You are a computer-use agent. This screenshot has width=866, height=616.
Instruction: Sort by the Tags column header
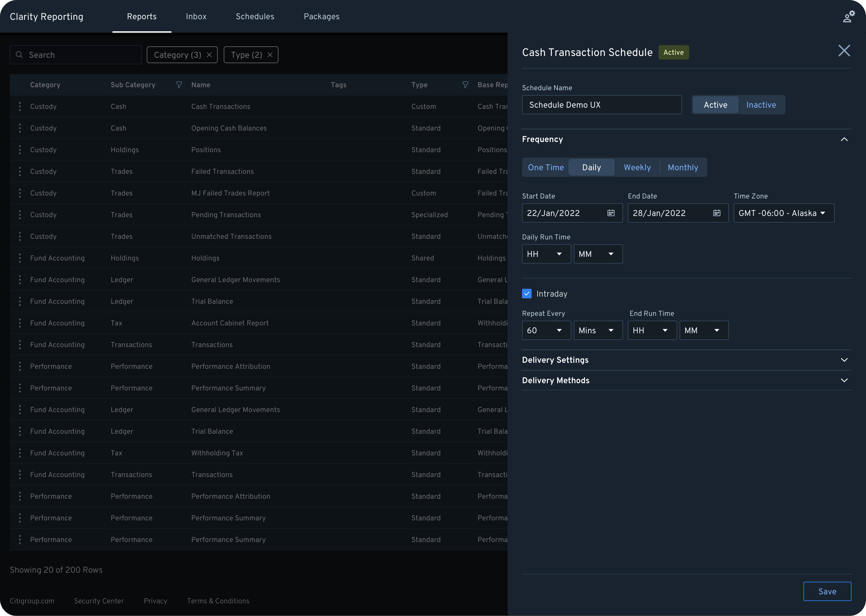point(338,85)
